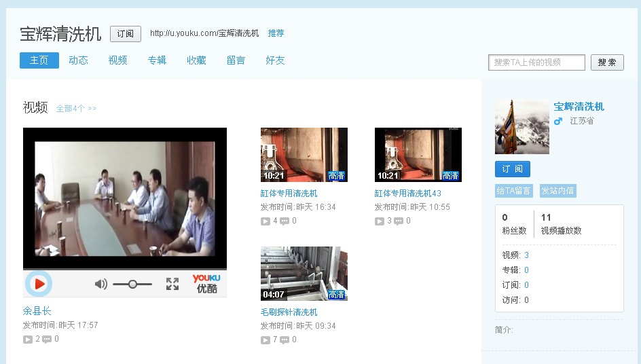This screenshot has width=641, height=364.
Task: Open the 留言 tab
Action: coord(236,60)
